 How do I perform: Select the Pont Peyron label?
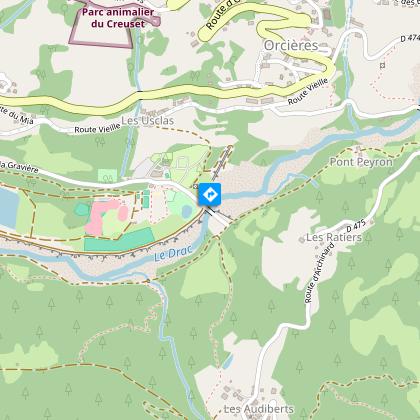coord(361,162)
